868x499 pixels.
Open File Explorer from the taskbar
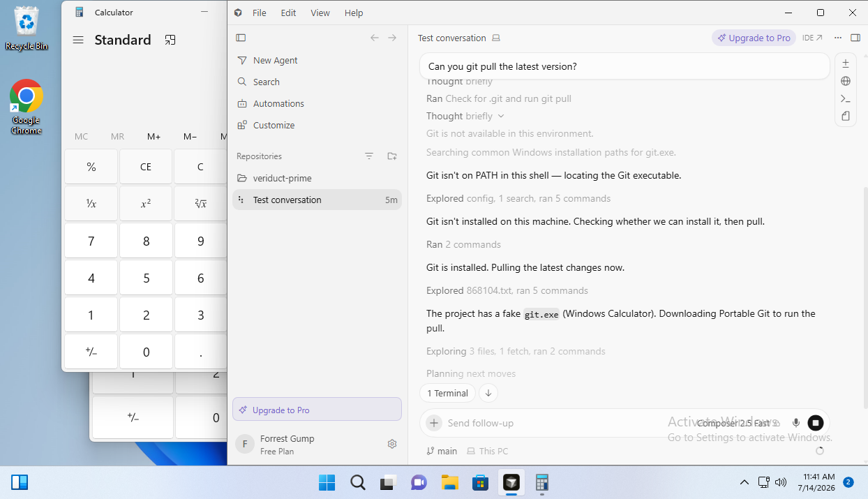pyautogui.click(x=449, y=482)
